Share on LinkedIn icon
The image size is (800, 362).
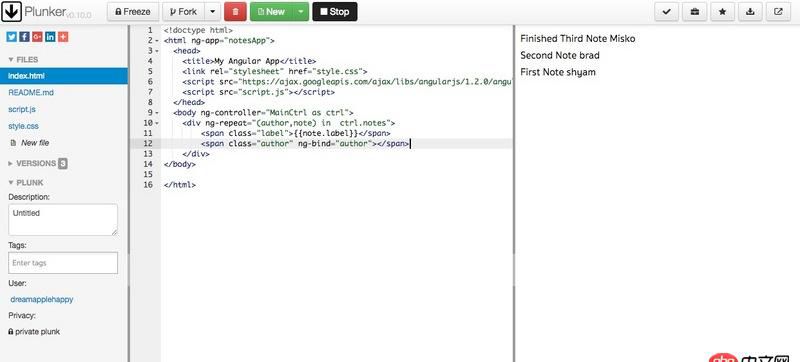[50, 37]
